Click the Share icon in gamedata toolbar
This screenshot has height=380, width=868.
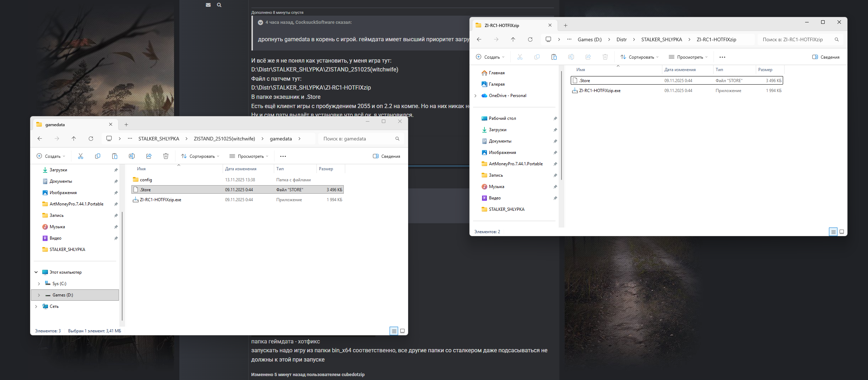point(149,156)
